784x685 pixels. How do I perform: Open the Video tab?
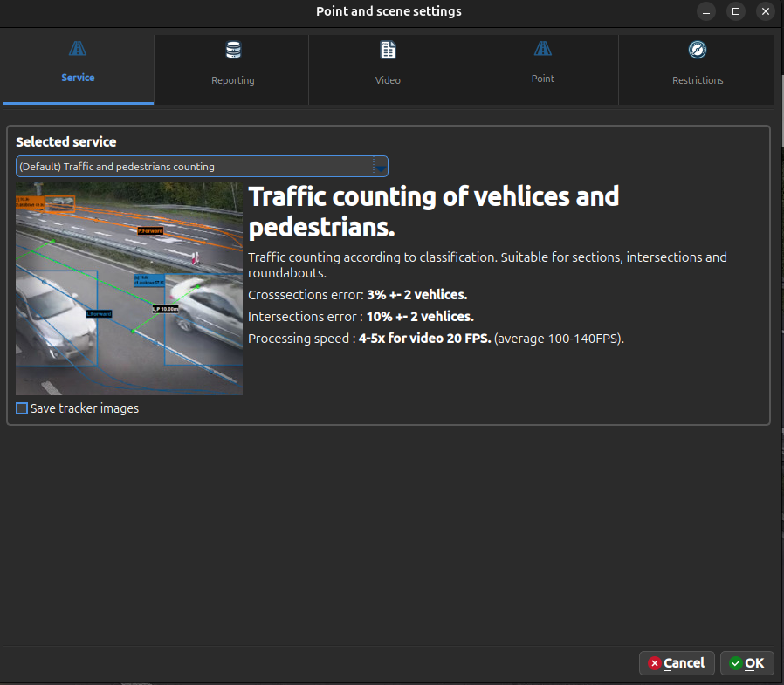pos(388,70)
